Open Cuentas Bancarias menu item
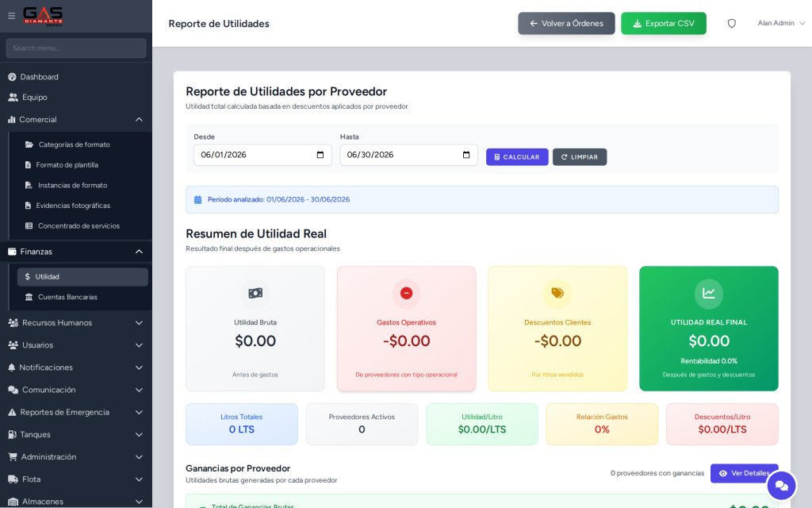Image resolution: width=812 pixels, height=508 pixels. pyautogui.click(x=82, y=297)
